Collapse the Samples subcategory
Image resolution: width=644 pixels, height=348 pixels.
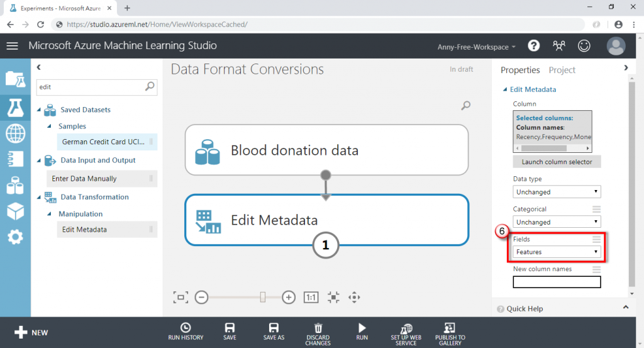tap(49, 126)
